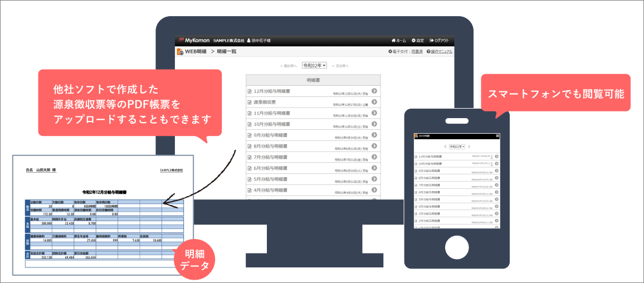The image size is (644, 283).
Task: Click document icon beside 9月分給与明細書 on desktop
Action: (x=250, y=135)
